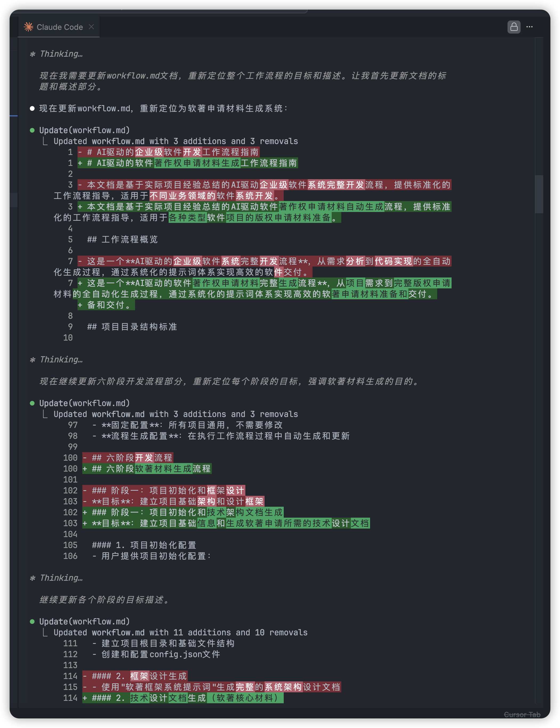Click green dot of first Update(workflow.md)
Image resolution: width=560 pixels, height=728 pixels.
pyautogui.click(x=32, y=130)
